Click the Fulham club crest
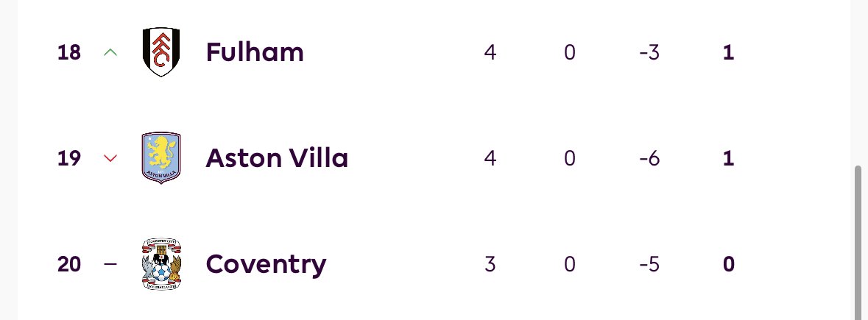The width and height of the screenshot is (868, 320). (161, 52)
